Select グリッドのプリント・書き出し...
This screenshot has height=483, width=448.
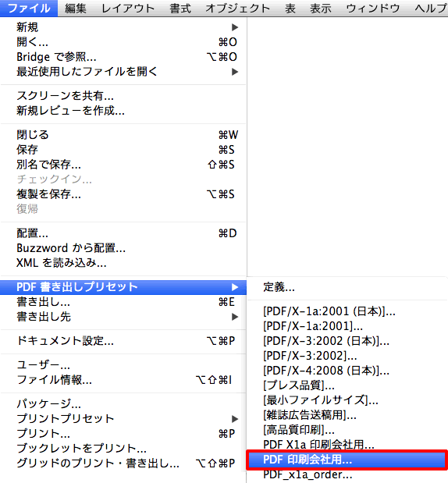pyautogui.click(x=123, y=463)
